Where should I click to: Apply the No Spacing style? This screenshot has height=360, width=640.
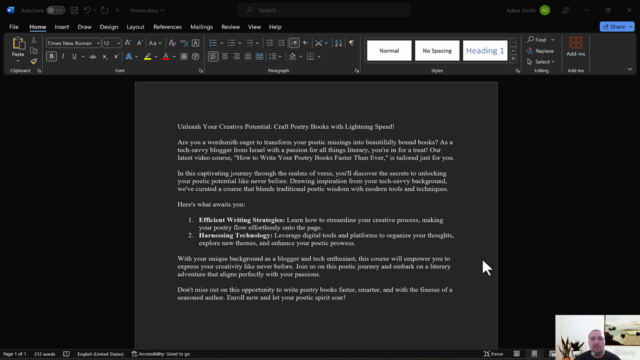click(x=437, y=51)
